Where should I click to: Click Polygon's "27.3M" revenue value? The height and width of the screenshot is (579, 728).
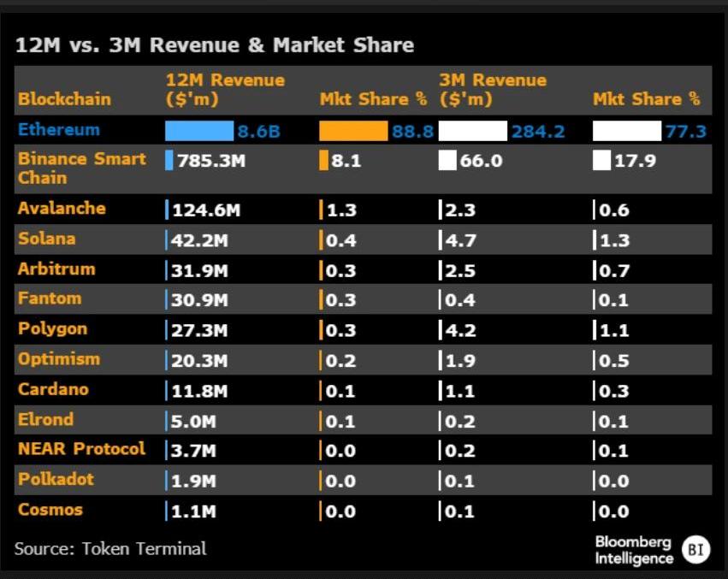199,331
